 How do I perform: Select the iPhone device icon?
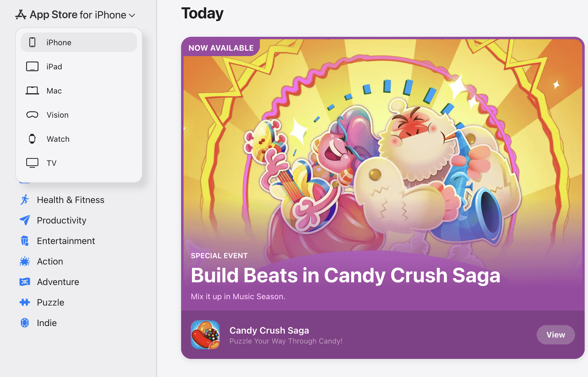click(x=33, y=42)
